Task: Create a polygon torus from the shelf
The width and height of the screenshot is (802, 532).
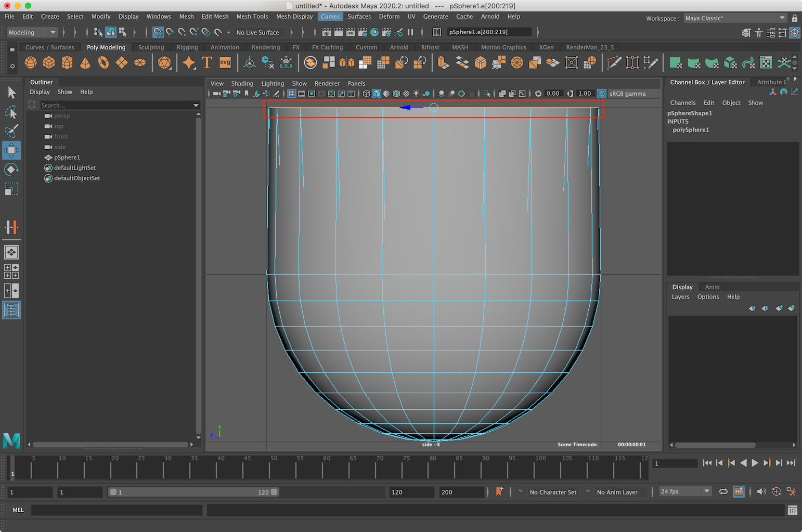Action: (x=104, y=62)
